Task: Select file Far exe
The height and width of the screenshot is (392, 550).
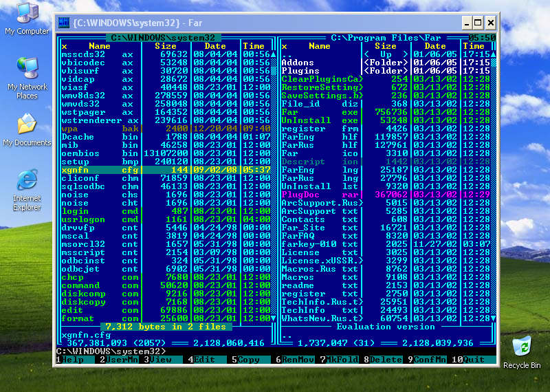Action: point(386,112)
